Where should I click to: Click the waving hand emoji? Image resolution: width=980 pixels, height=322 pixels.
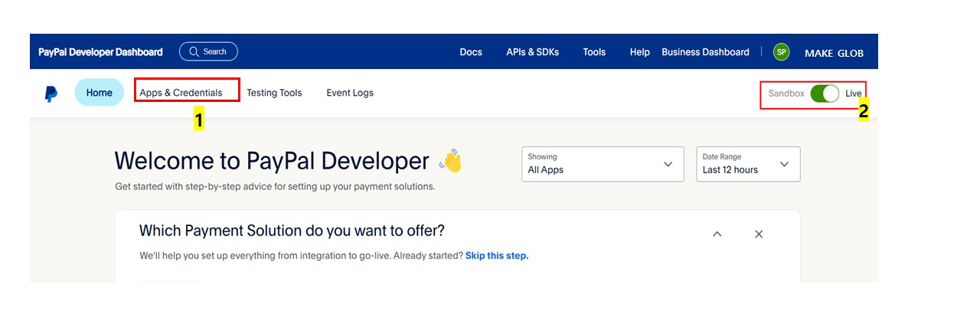451,161
